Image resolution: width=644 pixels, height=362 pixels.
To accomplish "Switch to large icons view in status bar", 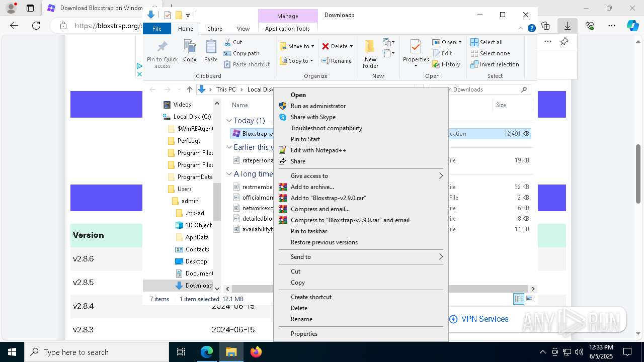I will 529,299.
